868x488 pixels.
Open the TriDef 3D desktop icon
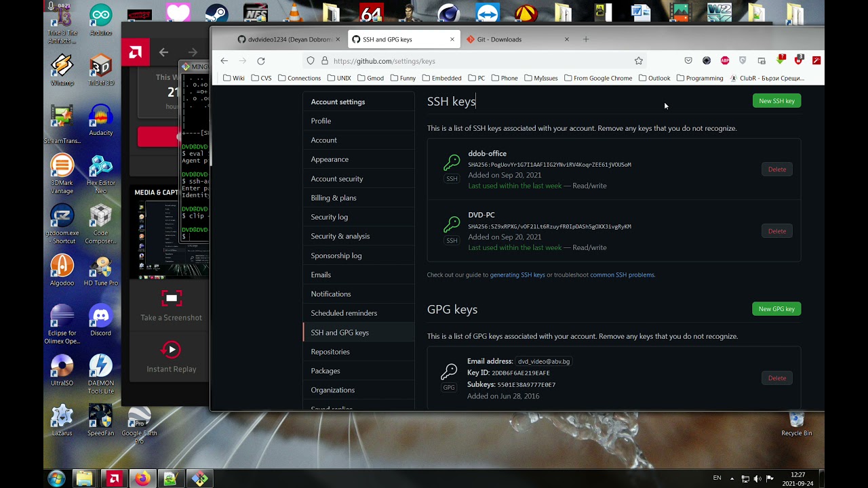[100, 70]
